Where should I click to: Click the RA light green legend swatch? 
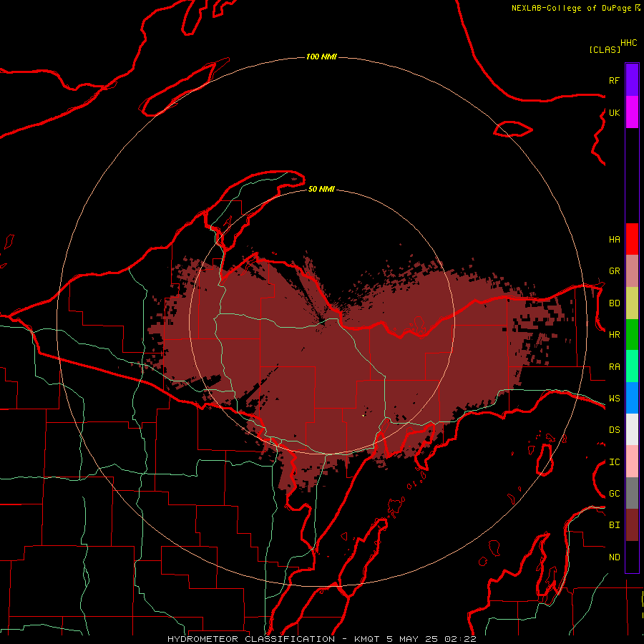[x=632, y=366]
